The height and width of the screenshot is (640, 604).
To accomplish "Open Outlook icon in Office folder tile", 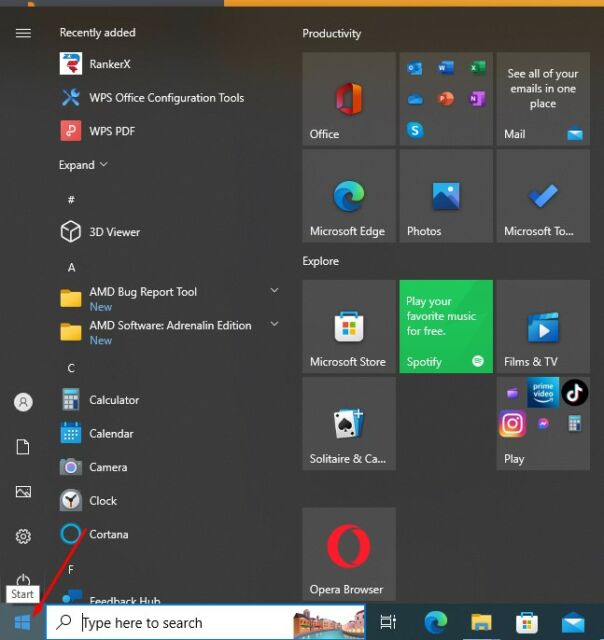I will click(x=415, y=68).
